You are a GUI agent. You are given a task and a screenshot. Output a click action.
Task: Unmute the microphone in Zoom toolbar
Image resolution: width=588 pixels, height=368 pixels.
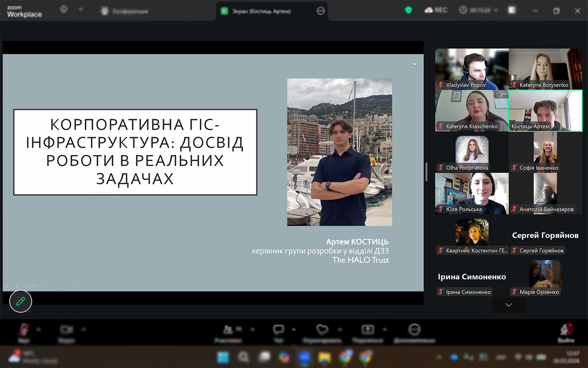(24, 330)
